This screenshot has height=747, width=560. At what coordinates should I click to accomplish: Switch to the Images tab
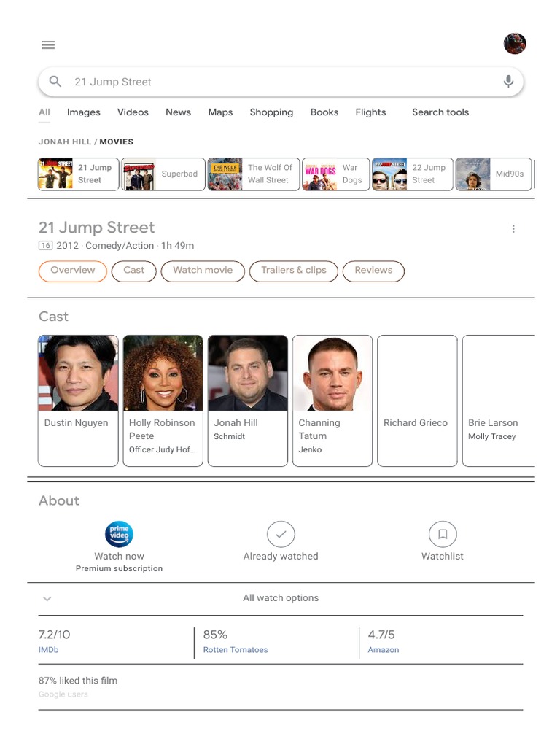pyautogui.click(x=83, y=112)
